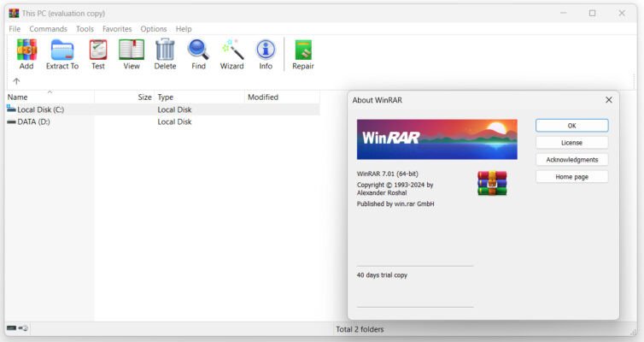Open the Favorites menu
The height and width of the screenshot is (342, 644).
point(117,29)
